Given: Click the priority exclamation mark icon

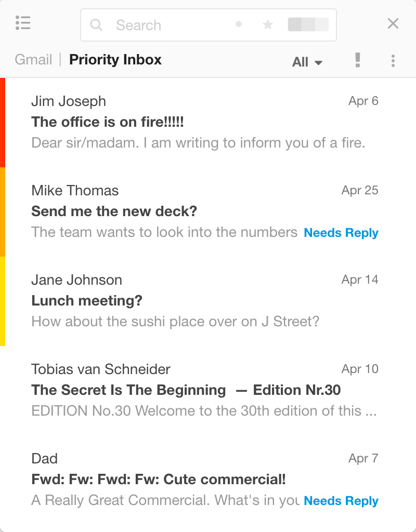Looking at the screenshot, I should click(357, 60).
